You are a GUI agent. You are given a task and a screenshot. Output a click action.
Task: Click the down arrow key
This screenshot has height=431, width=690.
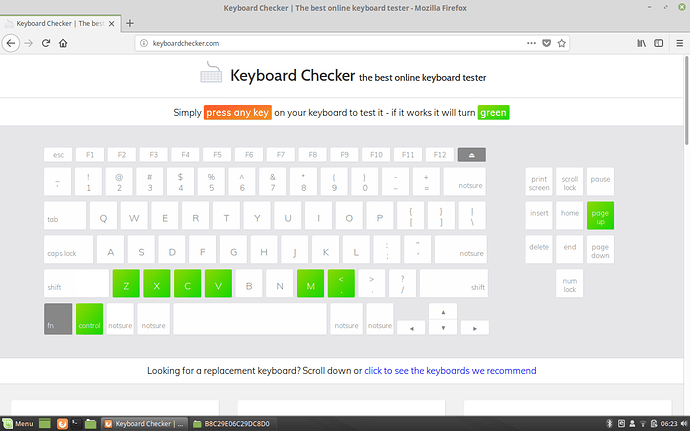pyautogui.click(x=443, y=328)
